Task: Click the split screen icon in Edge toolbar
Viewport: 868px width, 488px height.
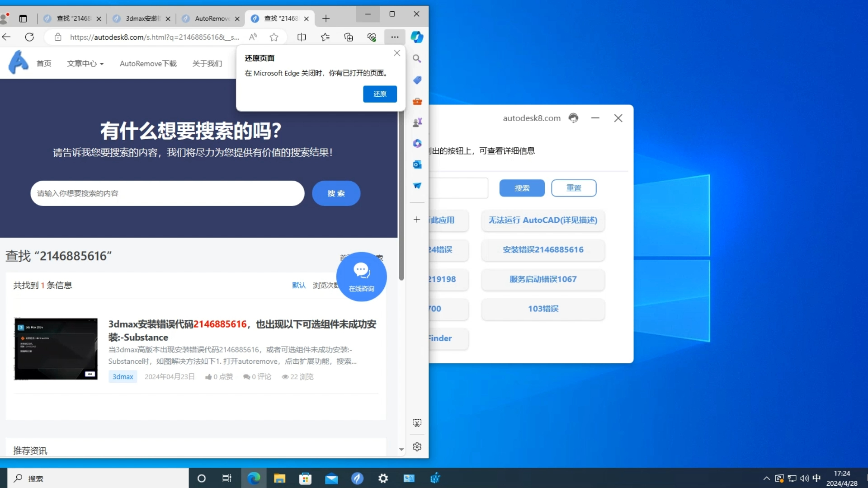Action: (302, 37)
